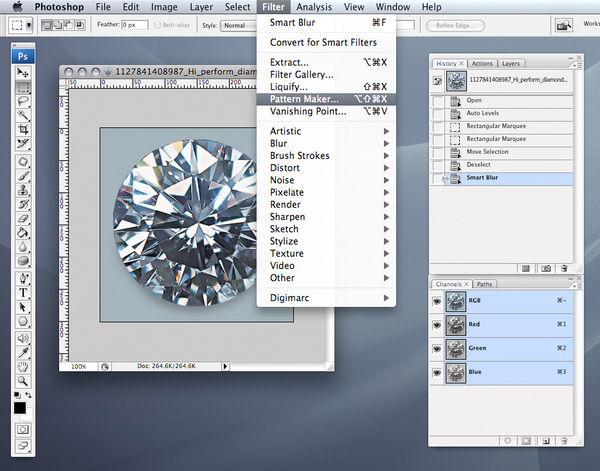Select the Lasso tool
The width and height of the screenshot is (600, 471).
click(22, 101)
